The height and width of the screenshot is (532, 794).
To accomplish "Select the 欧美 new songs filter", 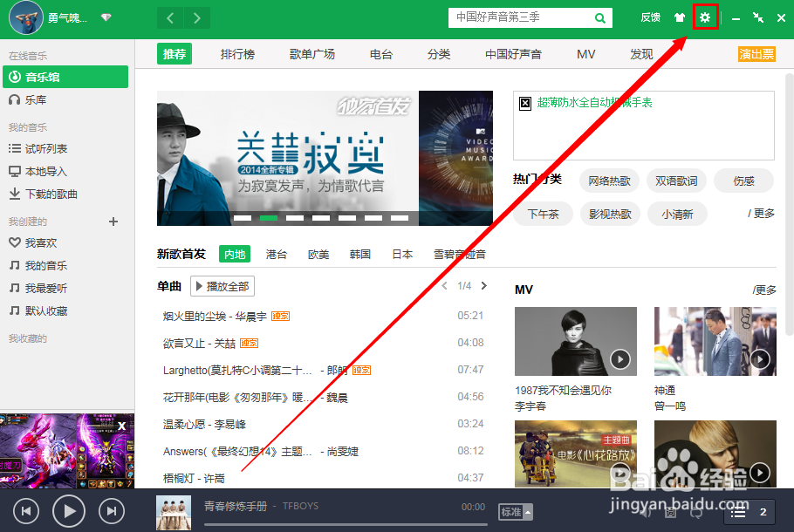I will click(x=318, y=254).
